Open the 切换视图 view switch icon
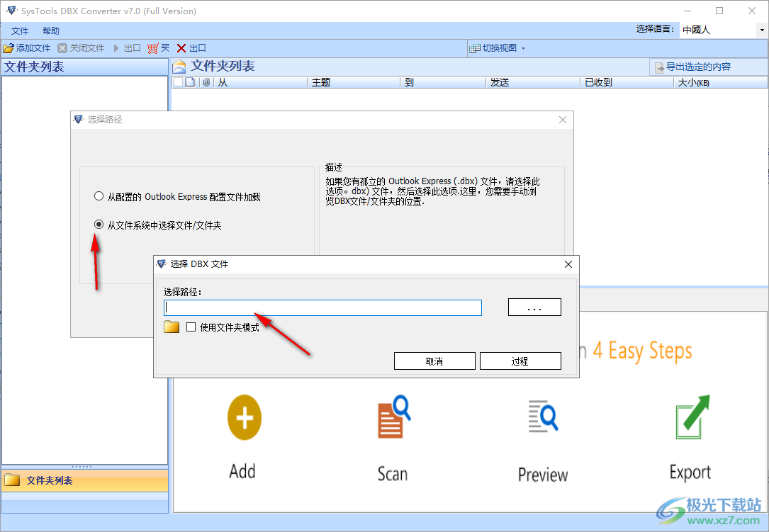 coord(473,47)
